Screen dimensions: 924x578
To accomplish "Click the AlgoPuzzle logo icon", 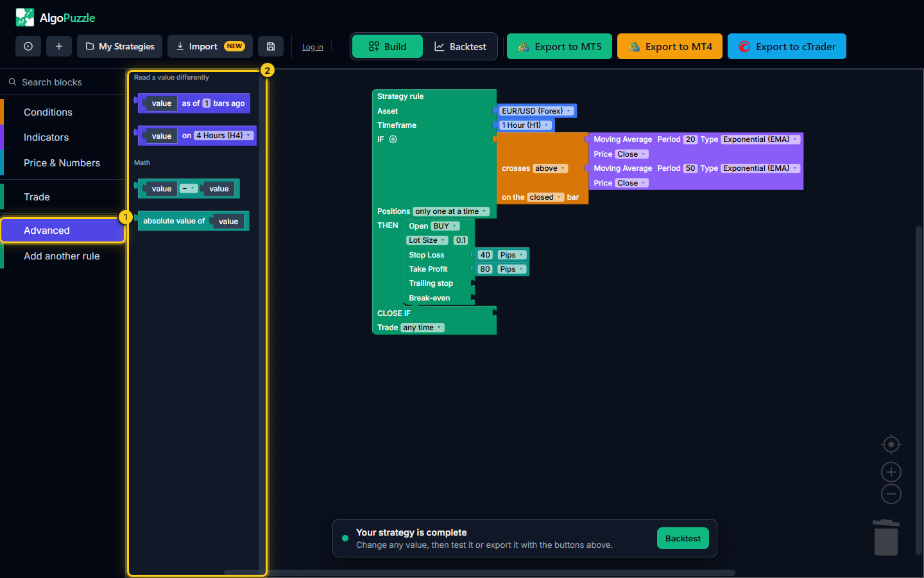I will [25, 17].
